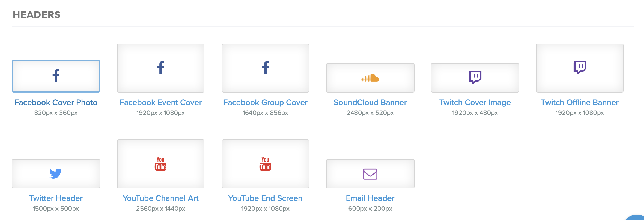Click the envelope icon for Email Header
This screenshot has height=220, width=644.
pos(370,174)
